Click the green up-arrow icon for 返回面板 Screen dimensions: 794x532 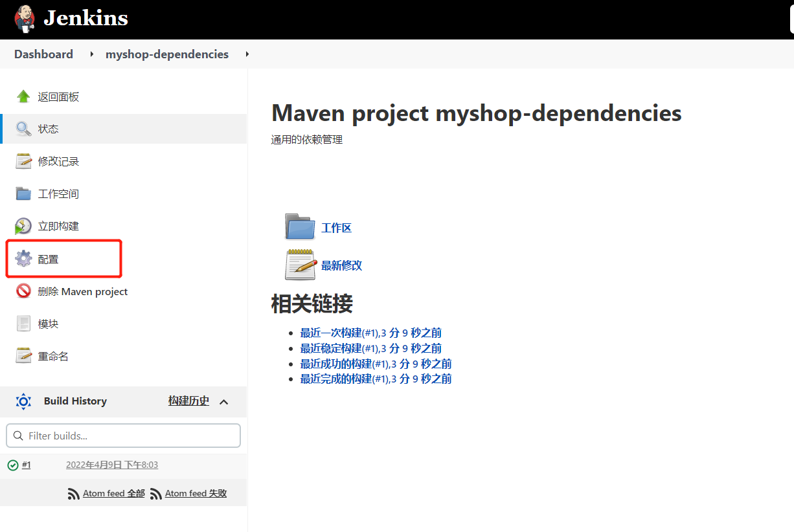[x=23, y=96]
